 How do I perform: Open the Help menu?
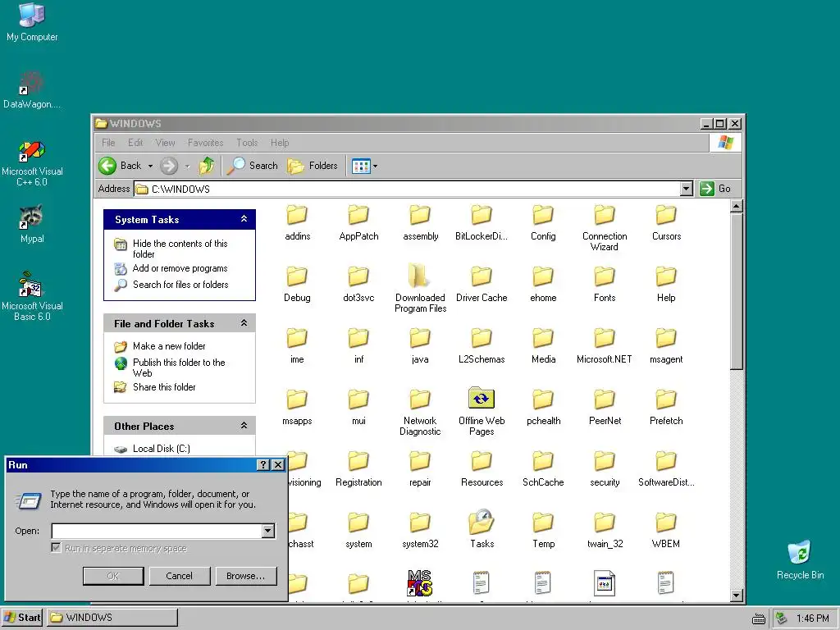tap(280, 143)
